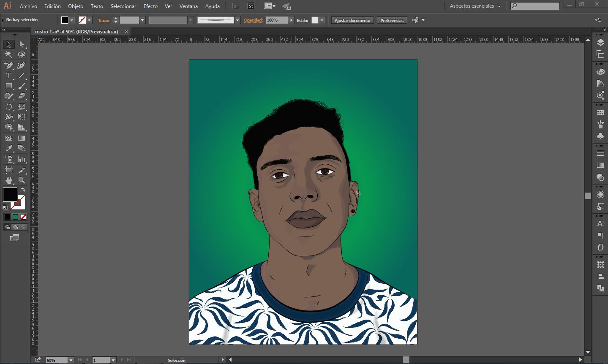Switch to Draw Normal mode

[7, 227]
